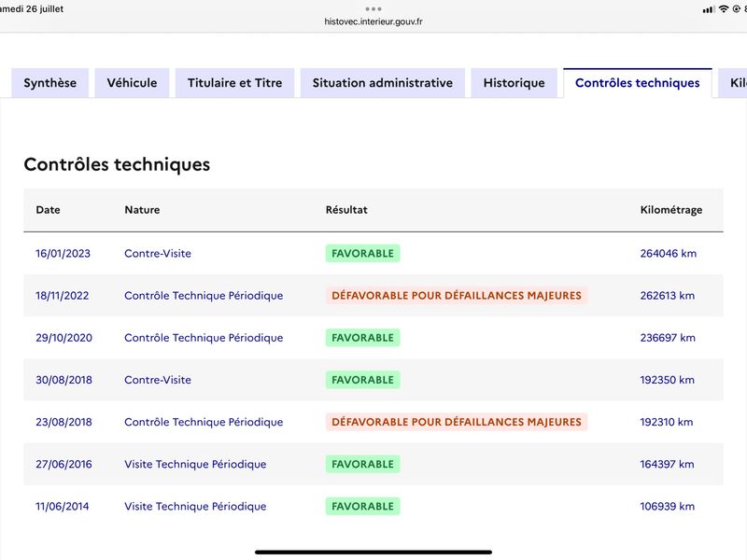The height and width of the screenshot is (560, 747).
Task: Select date 23/08/2018
Action: point(63,422)
